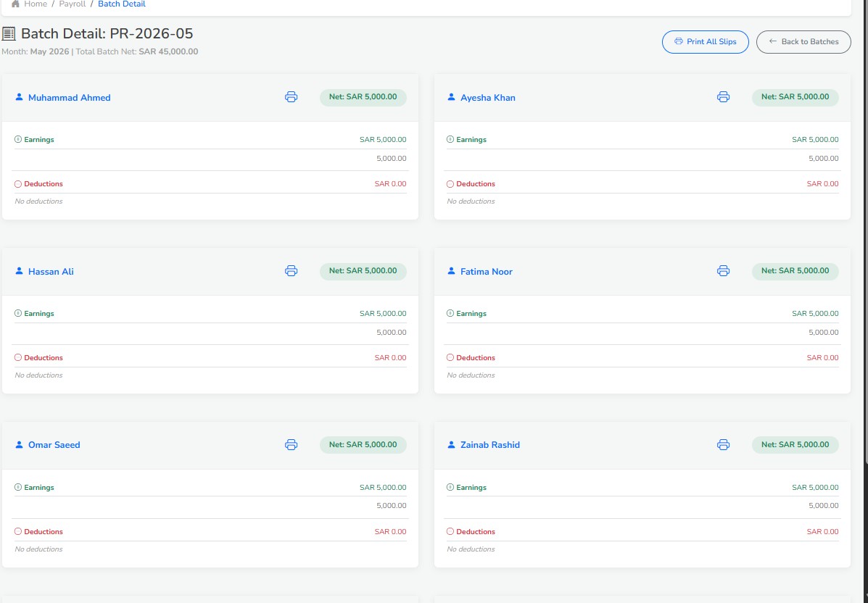Click Deductions circle icon in Omar Saeed card

coord(17,532)
